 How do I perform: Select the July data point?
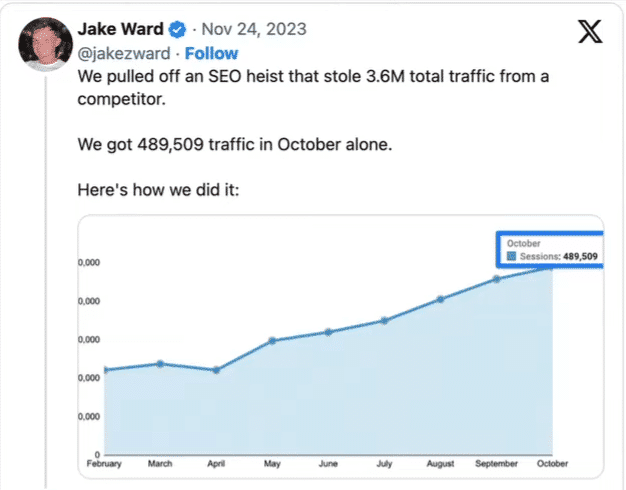(384, 320)
